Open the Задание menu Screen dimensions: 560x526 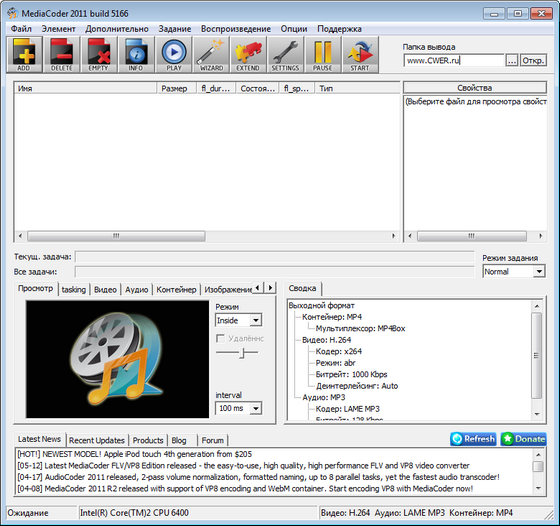pos(175,29)
